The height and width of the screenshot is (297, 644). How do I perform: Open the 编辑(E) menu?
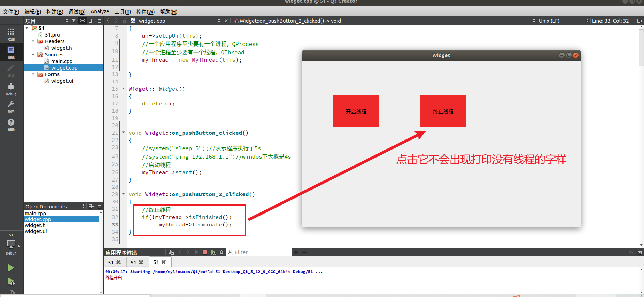(33, 12)
